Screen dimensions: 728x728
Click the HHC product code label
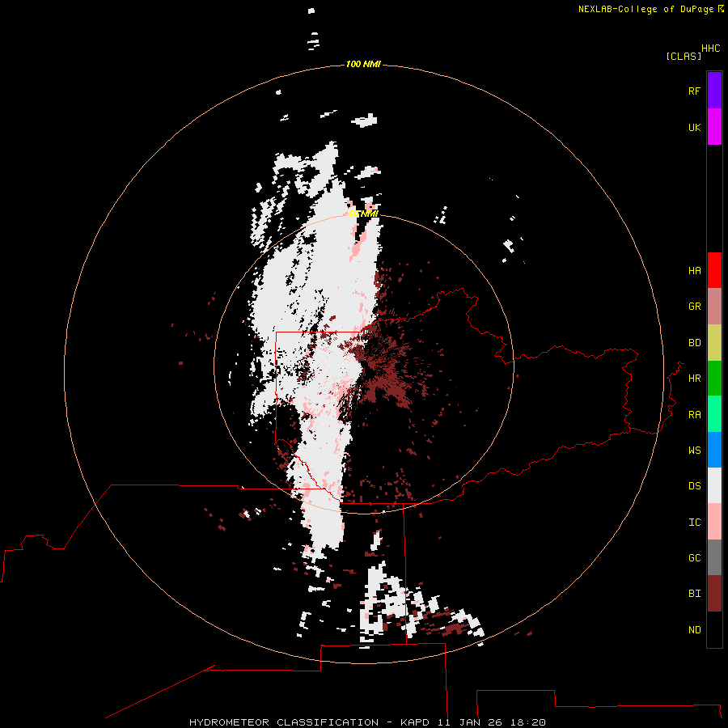pyautogui.click(x=710, y=49)
